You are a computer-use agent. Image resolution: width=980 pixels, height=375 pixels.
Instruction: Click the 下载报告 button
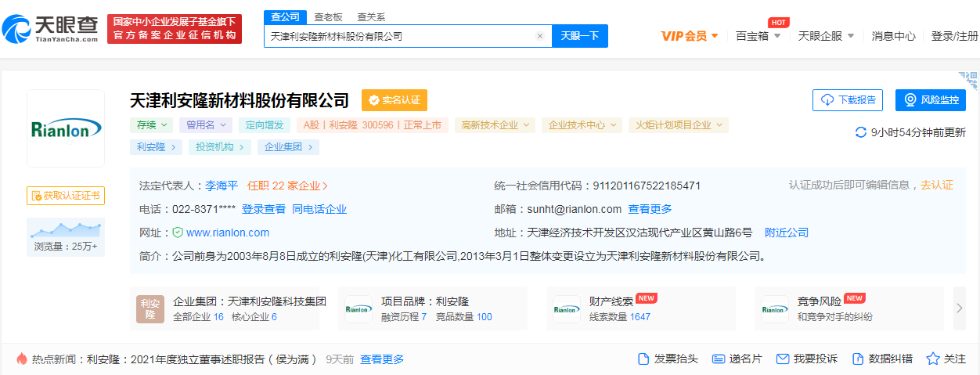point(848,100)
